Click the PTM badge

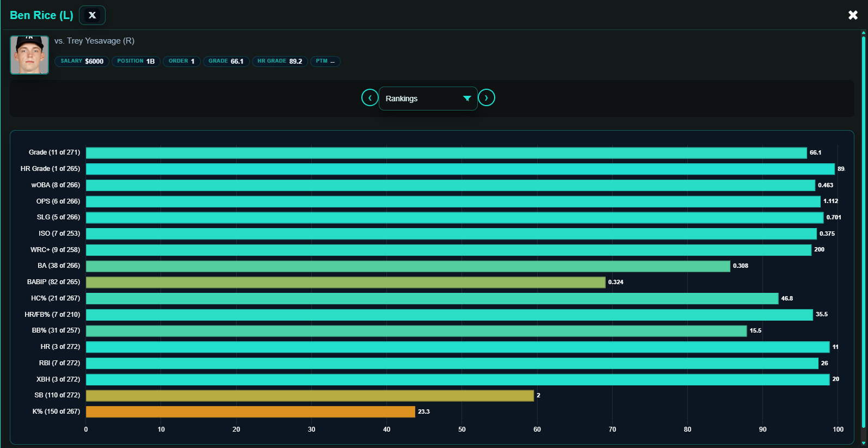325,62
